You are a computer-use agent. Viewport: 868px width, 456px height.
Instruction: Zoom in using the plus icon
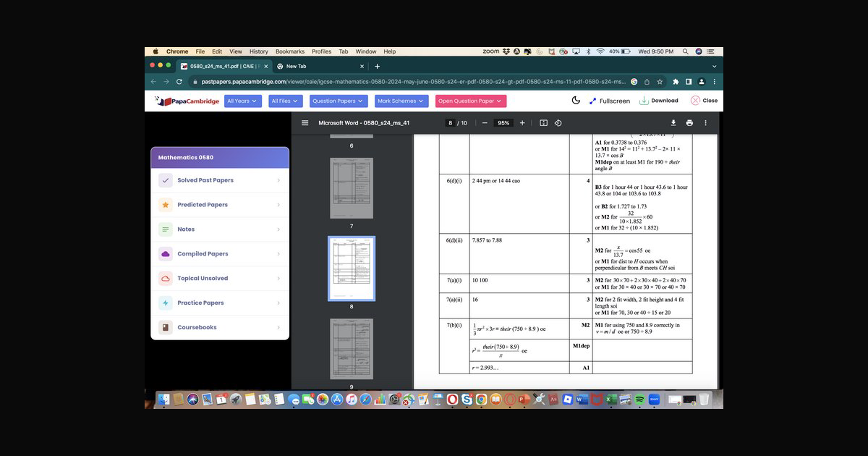tap(522, 123)
